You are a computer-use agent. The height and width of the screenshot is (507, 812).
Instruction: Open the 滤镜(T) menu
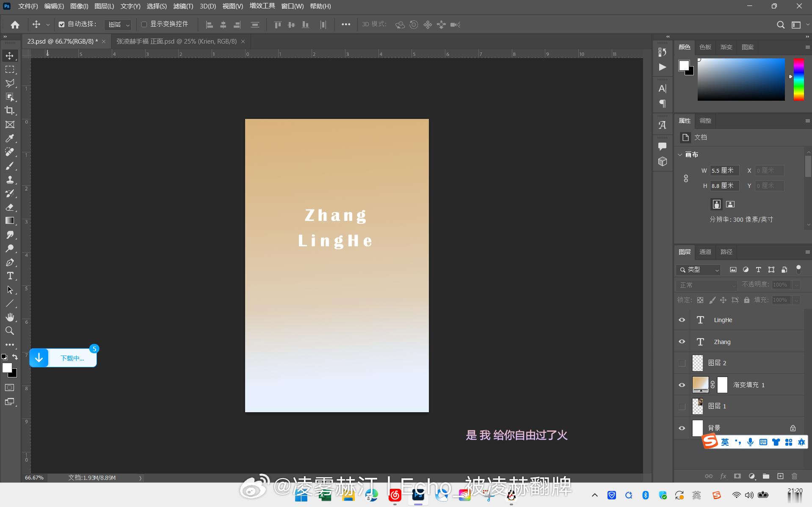click(183, 6)
